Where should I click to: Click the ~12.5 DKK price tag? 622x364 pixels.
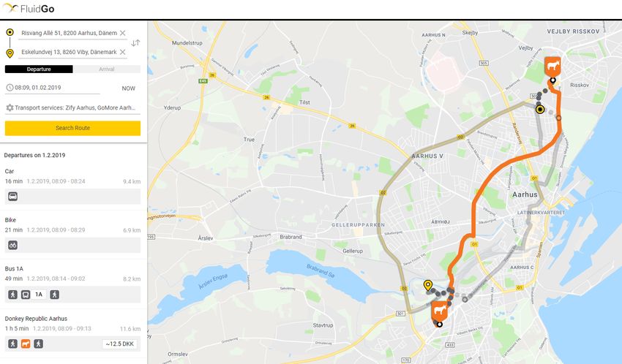click(119, 344)
